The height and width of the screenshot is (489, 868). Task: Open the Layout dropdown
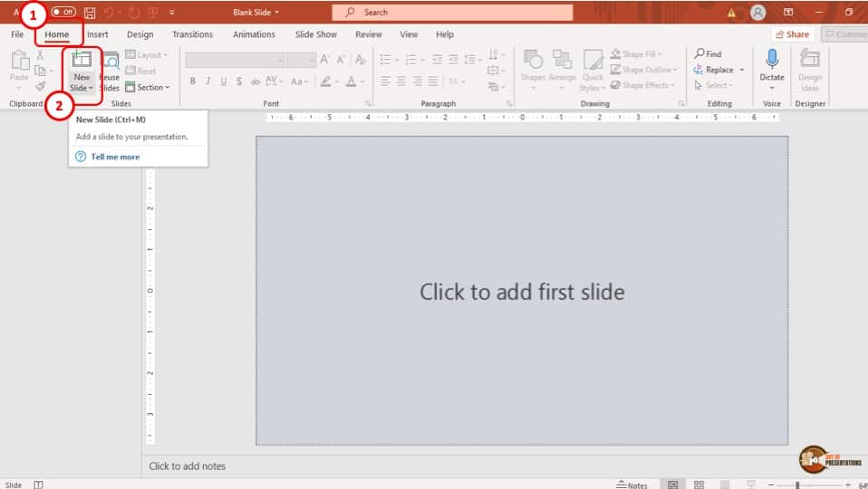(x=147, y=54)
